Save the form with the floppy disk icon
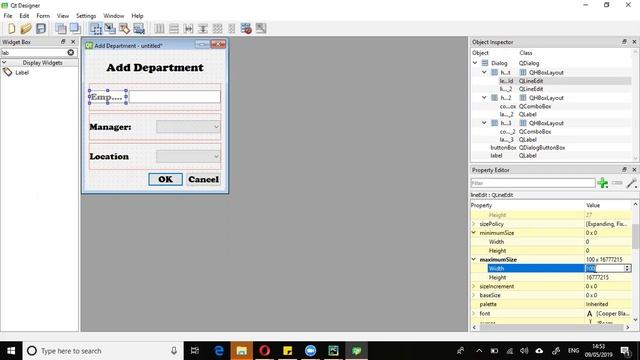The width and height of the screenshot is (640, 360). (41, 29)
